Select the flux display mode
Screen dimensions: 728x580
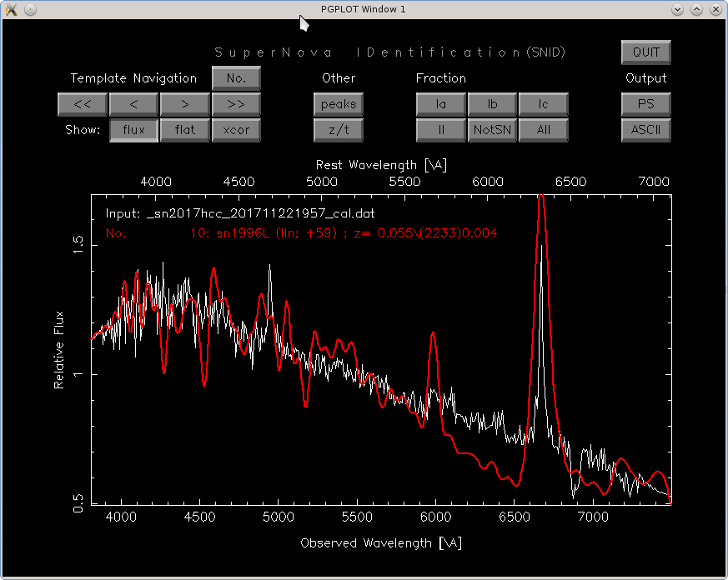tap(133, 130)
